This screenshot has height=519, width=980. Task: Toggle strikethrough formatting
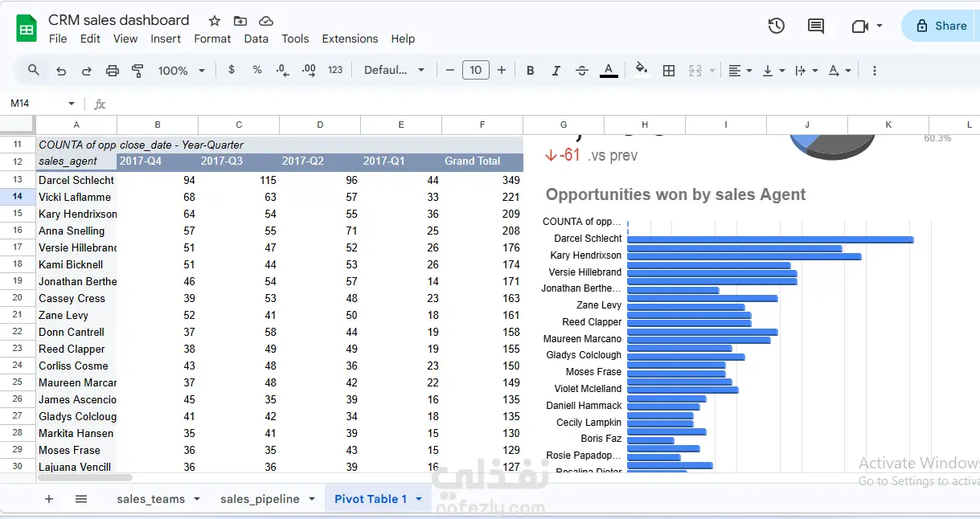click(582, 71)
